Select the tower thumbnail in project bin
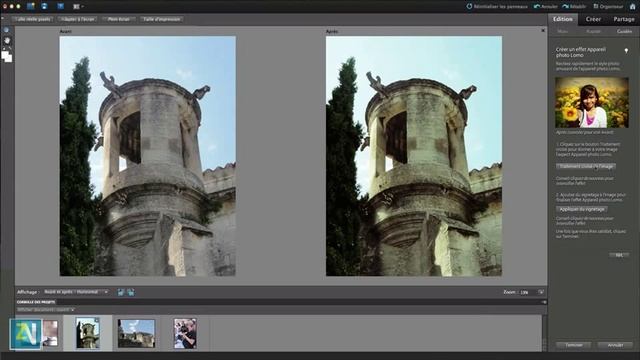 click(87, 333)
